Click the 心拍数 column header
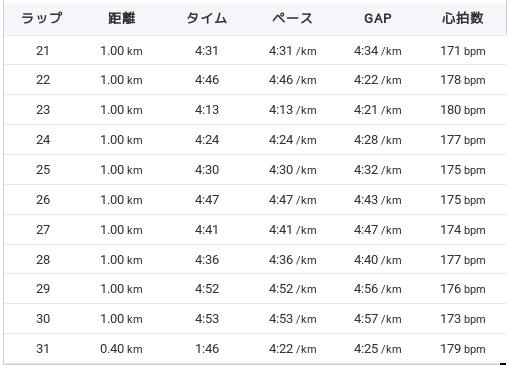Viewport: 509px width, 365px height. coord(463,18)
